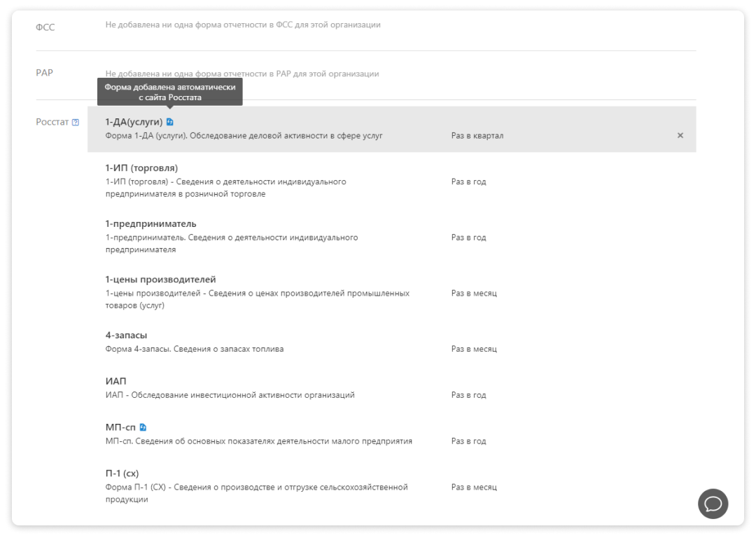The height and width of the screenshot is (538, 756).
Task: Click the 'Раз в месяц' frequency for 4-запасы
Action: point(474,349)
